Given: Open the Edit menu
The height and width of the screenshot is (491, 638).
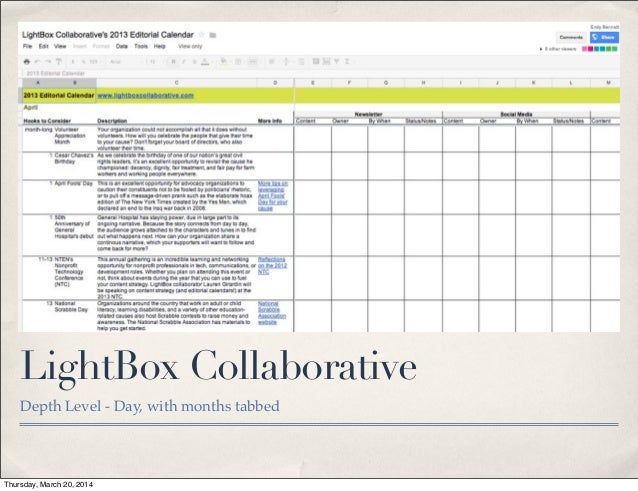Looking at the screenshot, I should tap(44, 46).
